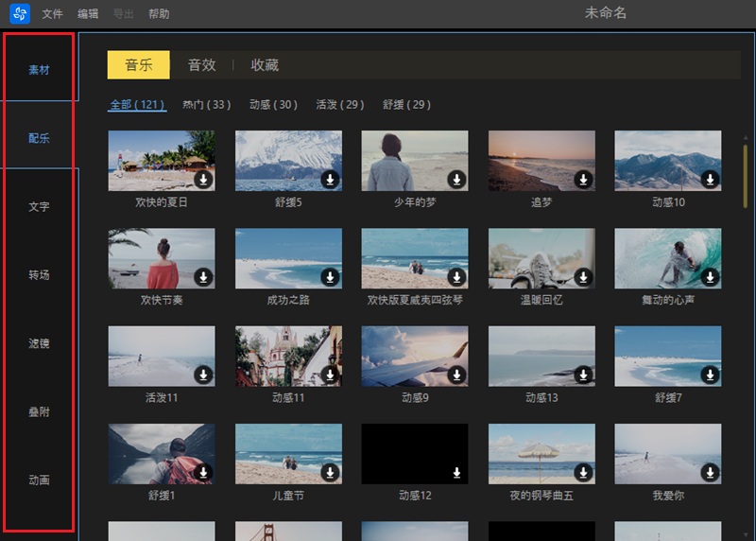Download the 追梦 music track

click(583, 180)
